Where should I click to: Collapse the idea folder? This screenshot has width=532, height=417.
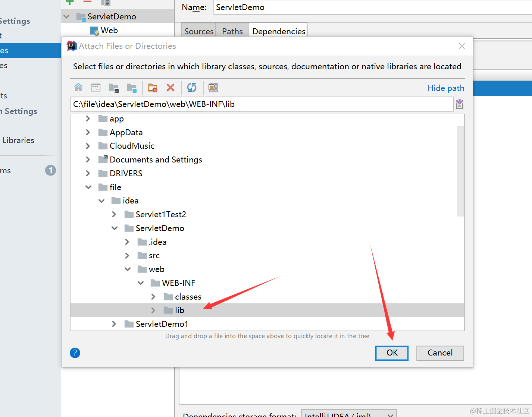[101, 201]
